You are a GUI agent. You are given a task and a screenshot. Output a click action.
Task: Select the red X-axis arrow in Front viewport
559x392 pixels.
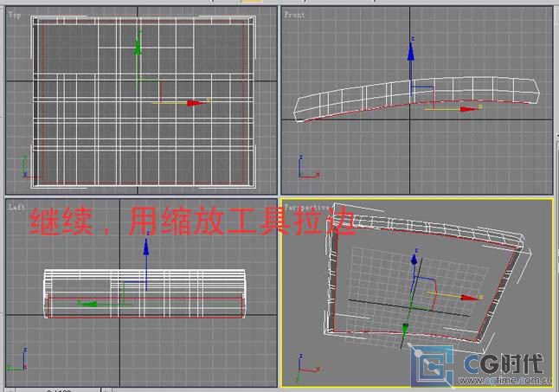(x=468, y=109)
